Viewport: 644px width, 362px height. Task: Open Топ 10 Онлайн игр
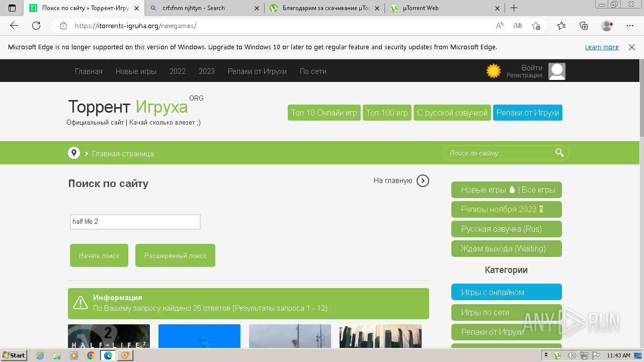click(x=324, y=113)
